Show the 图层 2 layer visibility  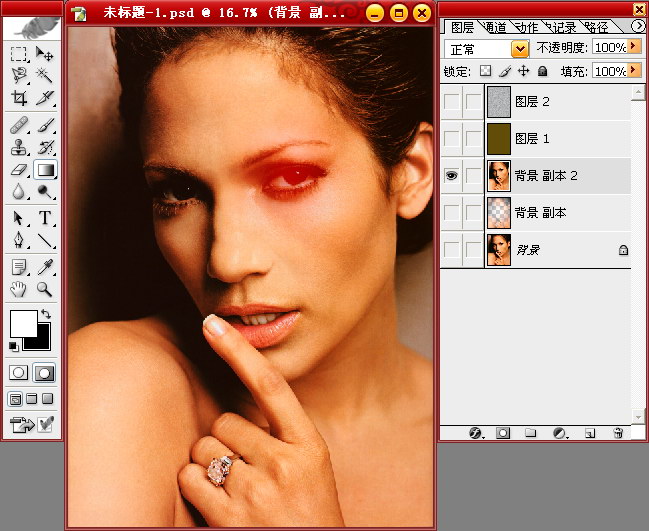(x=451, y=102)
